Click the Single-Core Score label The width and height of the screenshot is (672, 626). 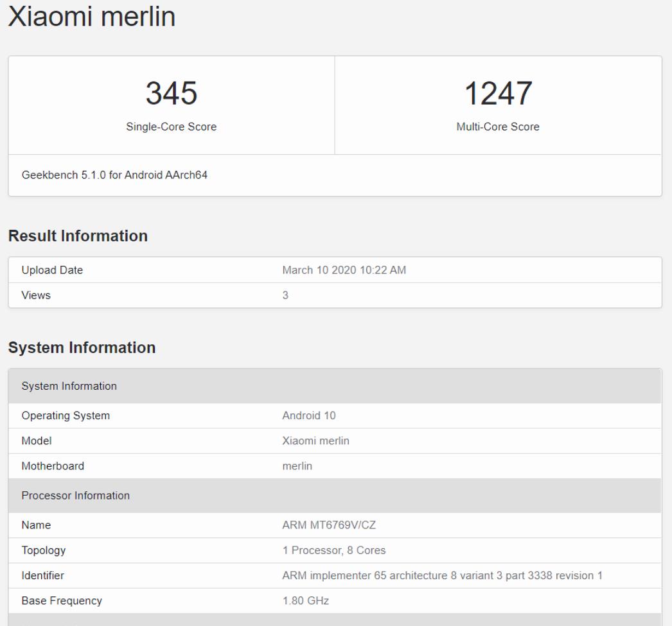coord(172,126)
